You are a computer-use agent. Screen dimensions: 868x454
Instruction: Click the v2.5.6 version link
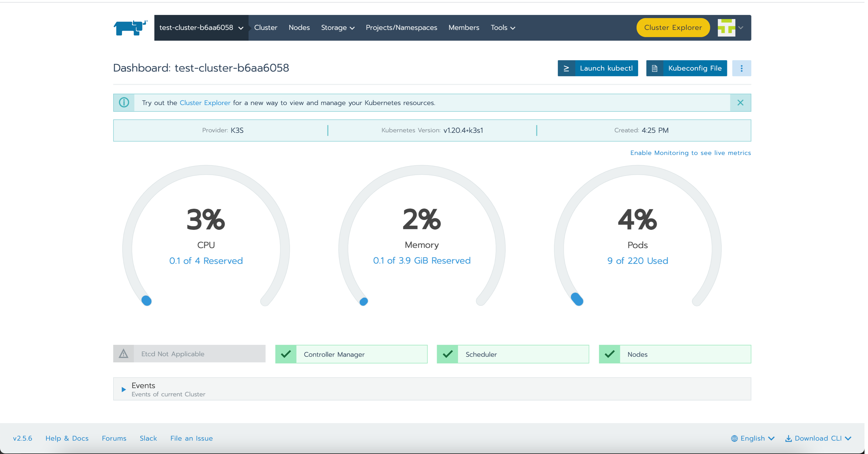[23, 438]
